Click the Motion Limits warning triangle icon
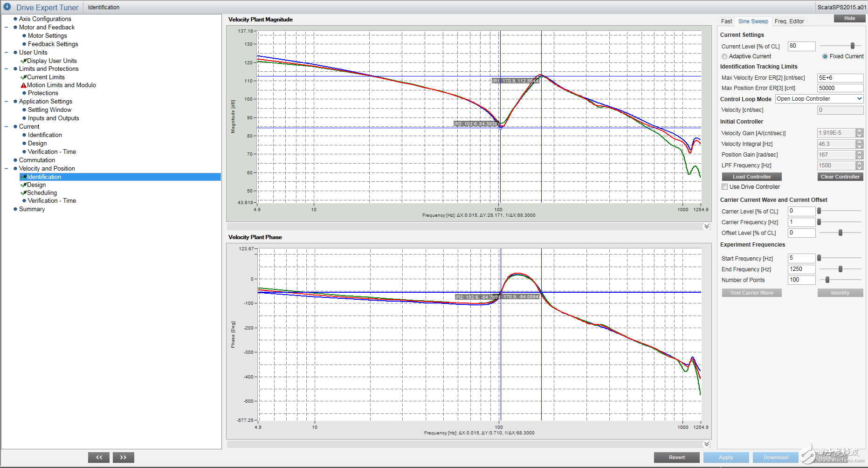Screen dimensions: 868x468 (x=23, y=85)
